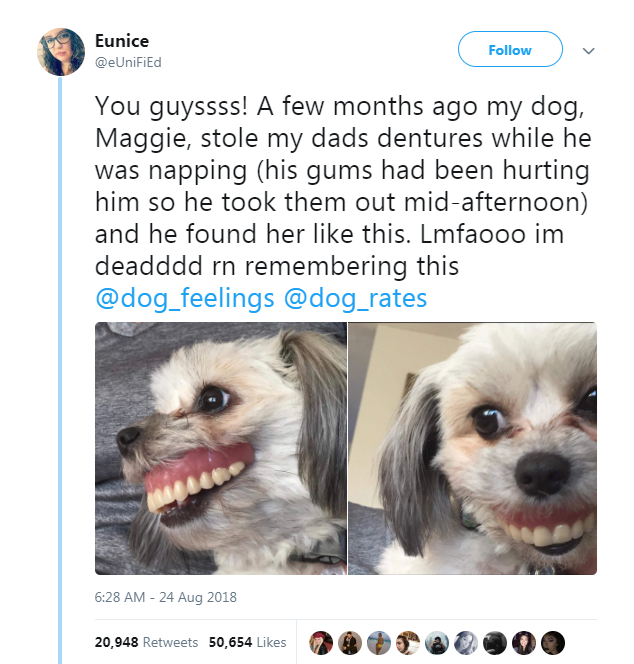634x664 pixels.
Task: Open Eunice's profile picture avatar
Action: (61, 51)
